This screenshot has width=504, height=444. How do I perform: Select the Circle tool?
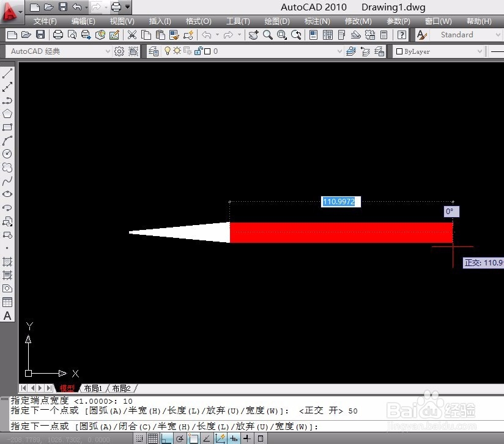[x=7, y=154]
